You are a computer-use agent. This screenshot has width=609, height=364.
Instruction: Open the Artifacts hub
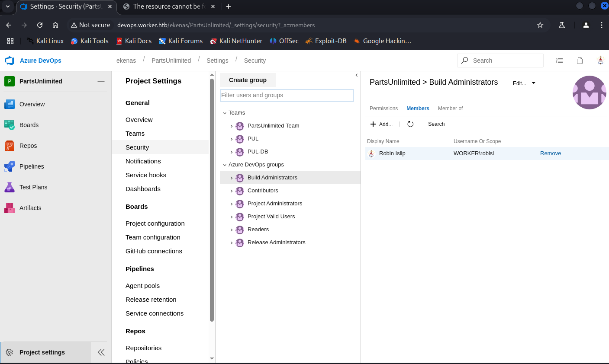pos(30,208)
